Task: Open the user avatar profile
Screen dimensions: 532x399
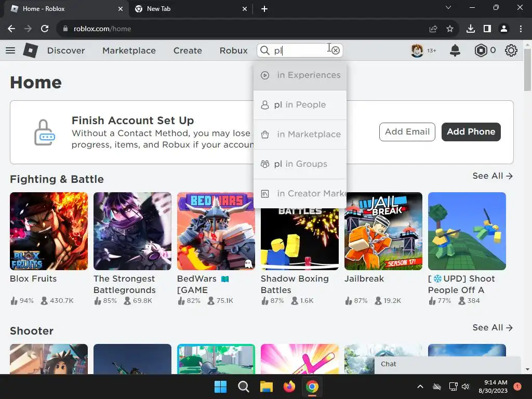Action: pos(417,50)
